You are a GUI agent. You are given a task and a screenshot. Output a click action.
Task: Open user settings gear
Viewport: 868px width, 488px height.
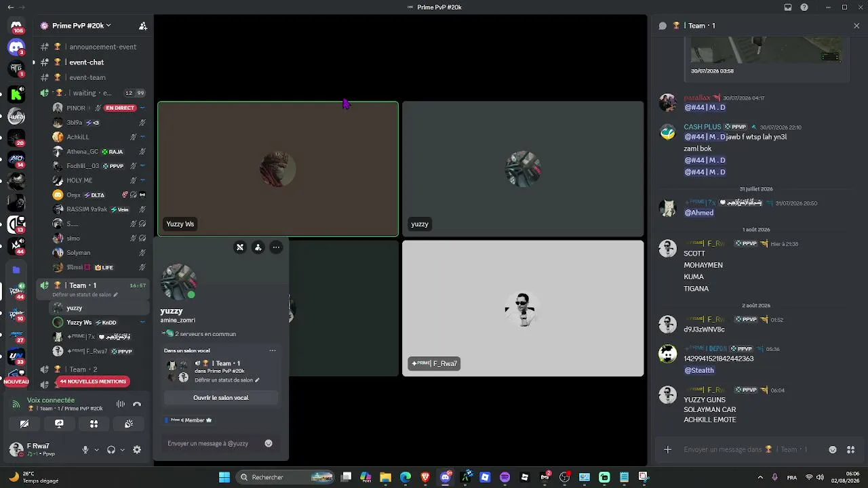(x=137, y=449)
